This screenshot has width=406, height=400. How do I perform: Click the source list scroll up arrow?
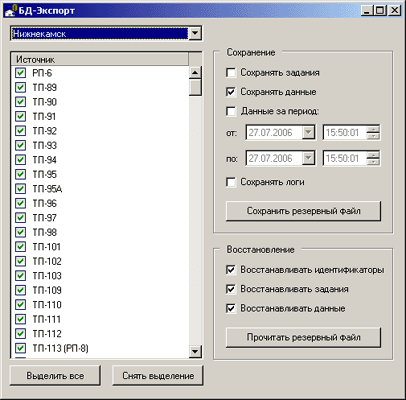[x=195, y=72]
